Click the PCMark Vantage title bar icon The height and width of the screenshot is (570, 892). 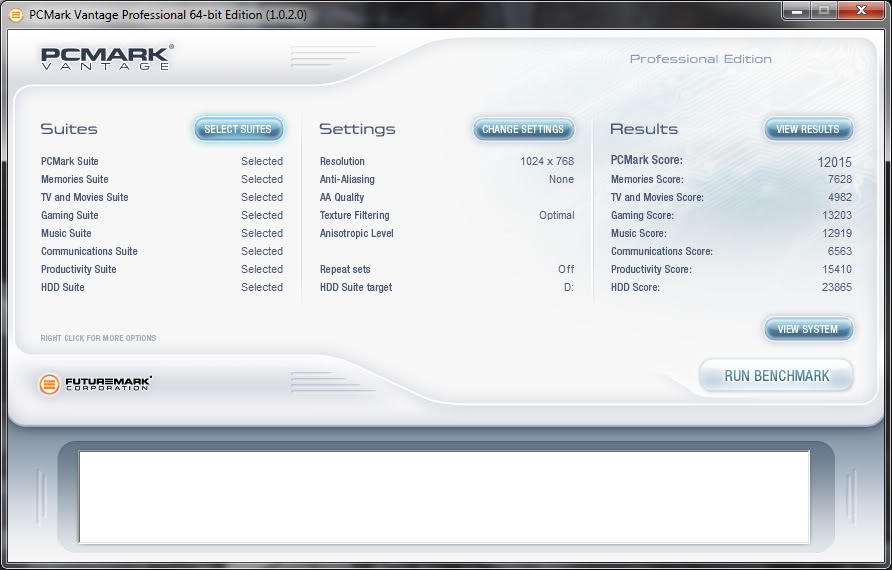16,15
